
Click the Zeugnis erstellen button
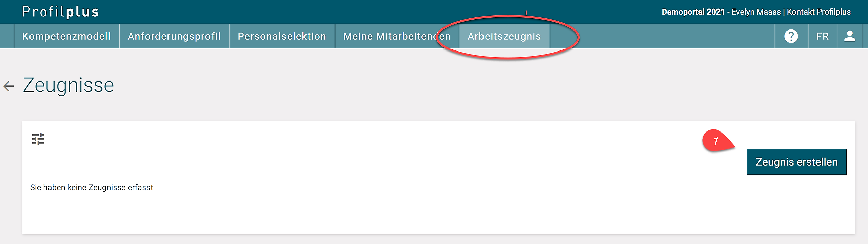[x=796, y=162]
